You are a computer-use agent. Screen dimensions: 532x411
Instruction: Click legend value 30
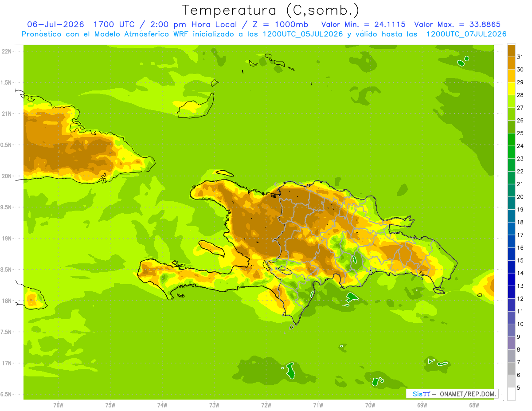(520, 70)
